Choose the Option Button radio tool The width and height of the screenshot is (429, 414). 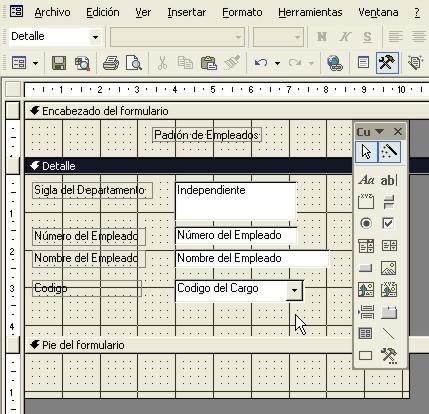point(366,223)
